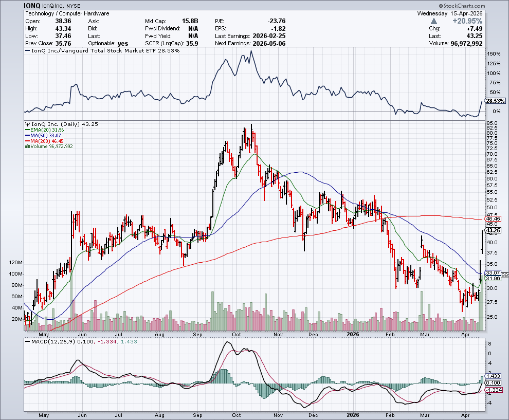Click the 46.45 MA(200) price axis tag
The width and height of the screenshot is (509, 420).
[x=491, y=218]
